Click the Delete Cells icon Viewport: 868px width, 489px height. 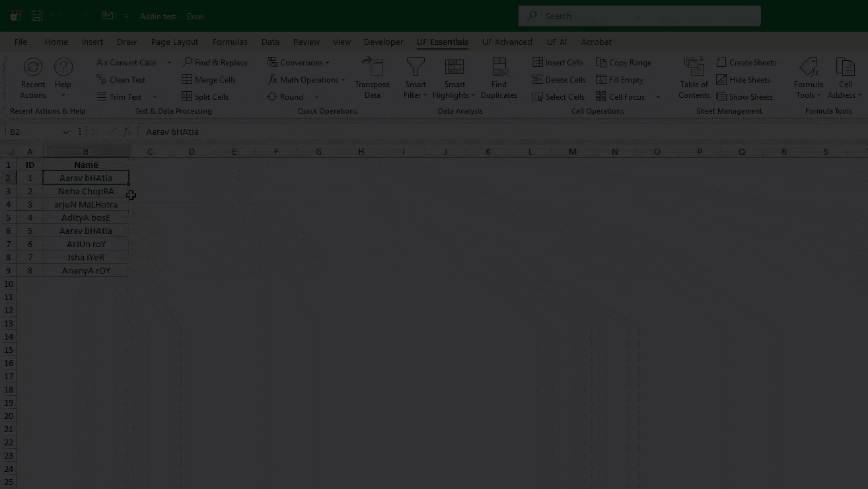point(538,79)
